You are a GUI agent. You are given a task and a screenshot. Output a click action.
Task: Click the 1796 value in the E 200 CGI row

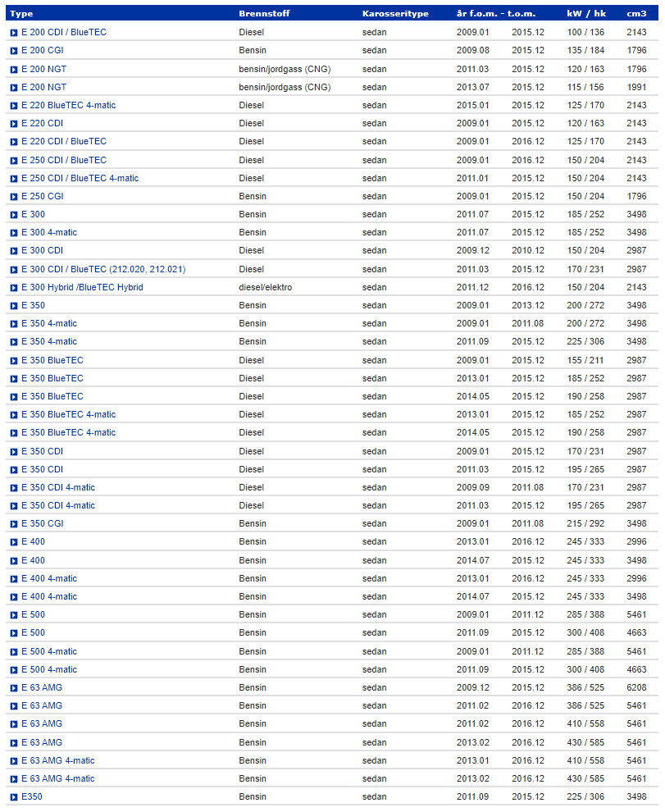tap(636, 50)
